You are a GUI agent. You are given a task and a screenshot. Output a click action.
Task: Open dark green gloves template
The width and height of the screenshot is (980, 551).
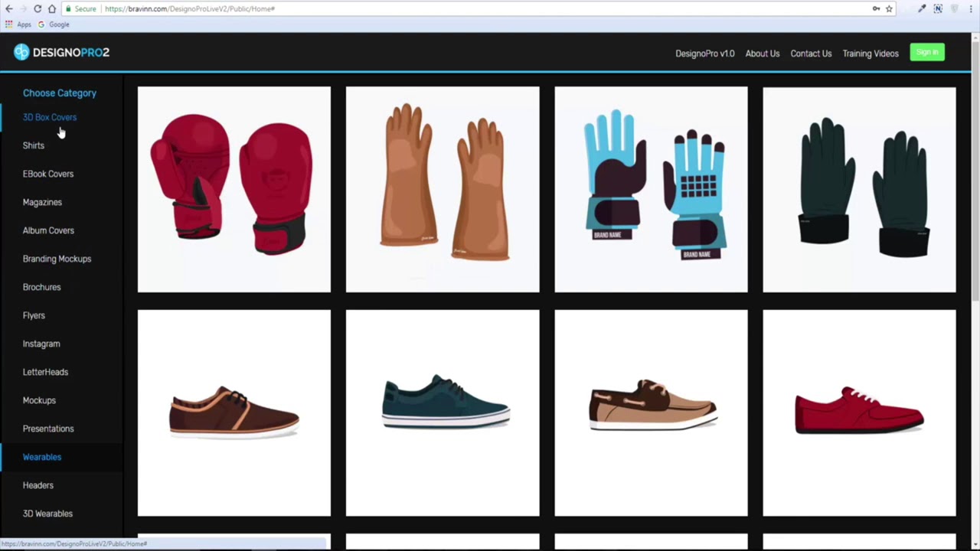[859, 189]
